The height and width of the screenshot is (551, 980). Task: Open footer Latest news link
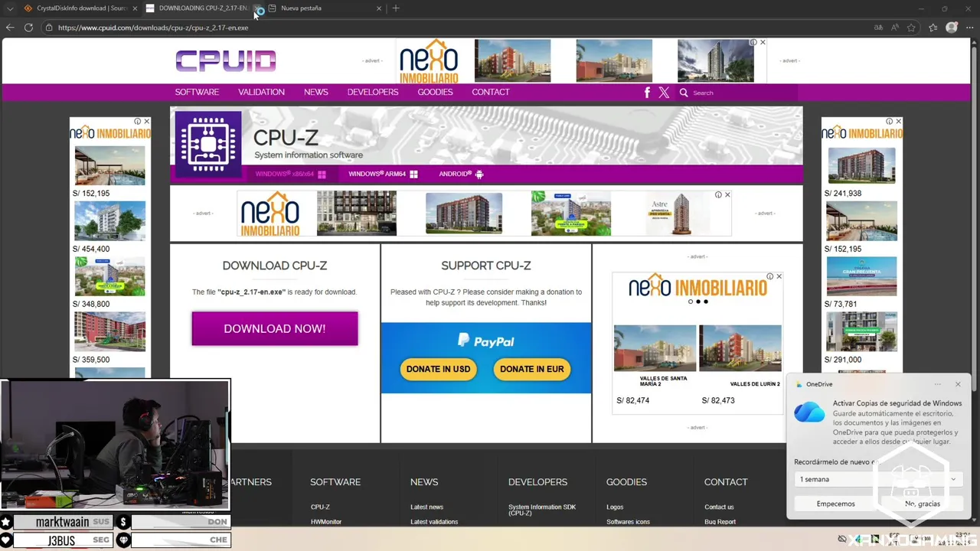(426, 507)
